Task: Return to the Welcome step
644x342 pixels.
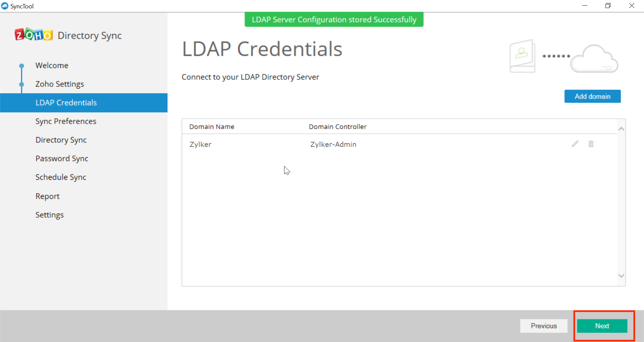Action: (52, 65)
